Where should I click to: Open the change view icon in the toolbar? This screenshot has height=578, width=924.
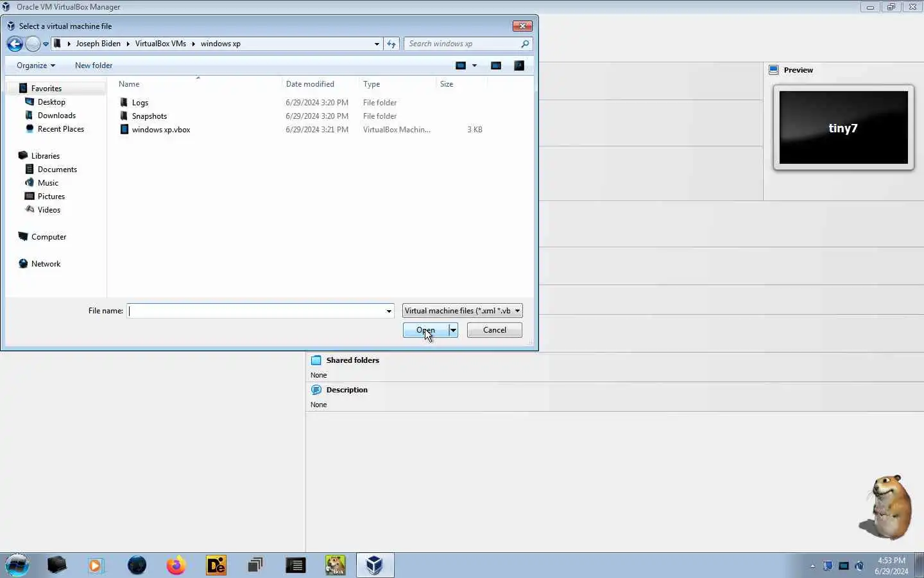(x=461, y=66)
